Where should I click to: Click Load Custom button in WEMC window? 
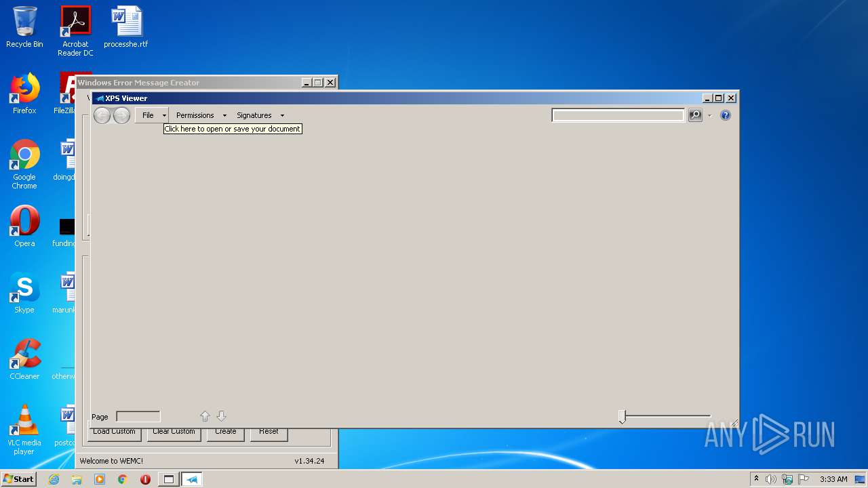pos(114,434)
